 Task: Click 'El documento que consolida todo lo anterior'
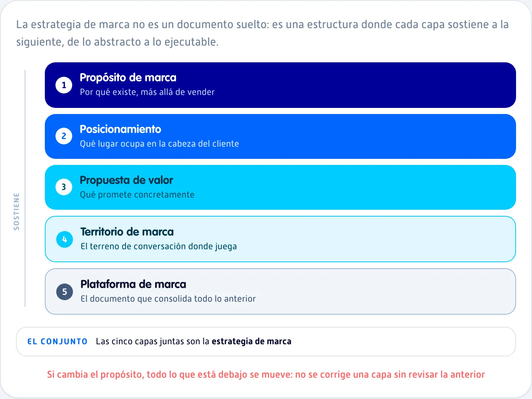(x=168, y=299)
